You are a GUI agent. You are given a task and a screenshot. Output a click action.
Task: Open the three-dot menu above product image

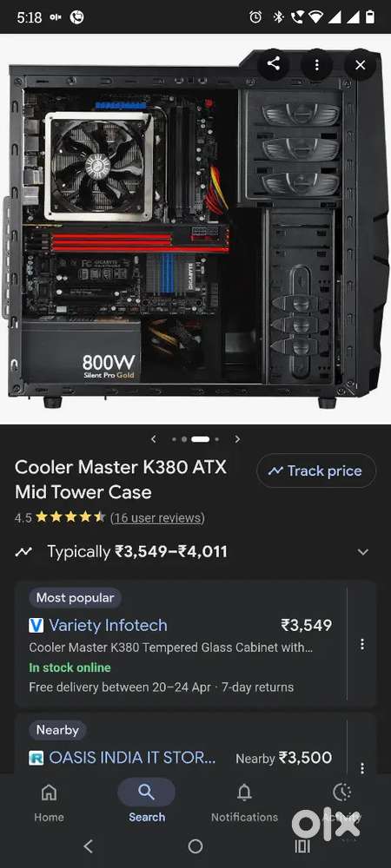(317, 65)
